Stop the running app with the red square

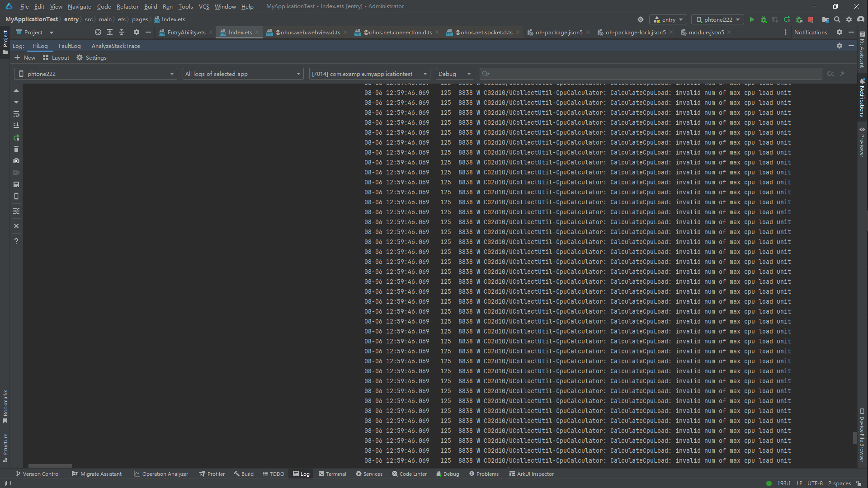click(811, 19)
